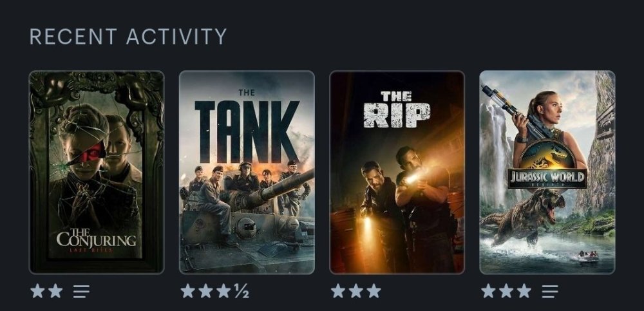Tap the third star under Jurassic World
Viewport: 644px width, 311px height.
(524, 291)
